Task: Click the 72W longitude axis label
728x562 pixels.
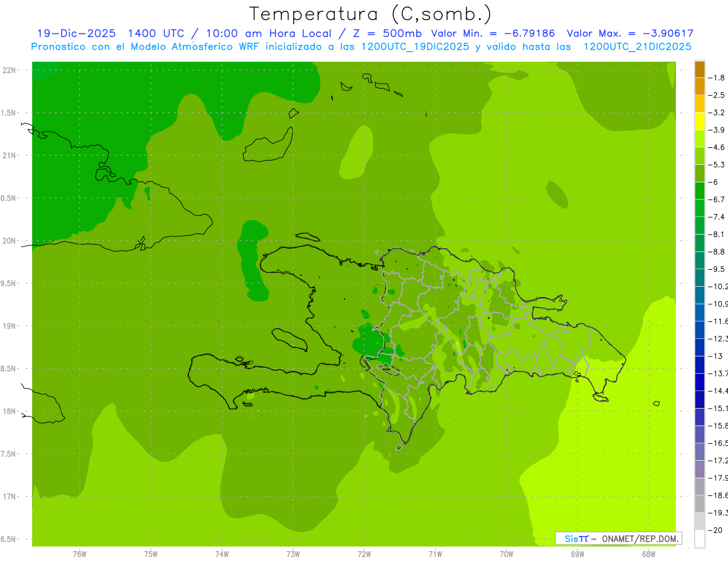Action: [365, 554]
